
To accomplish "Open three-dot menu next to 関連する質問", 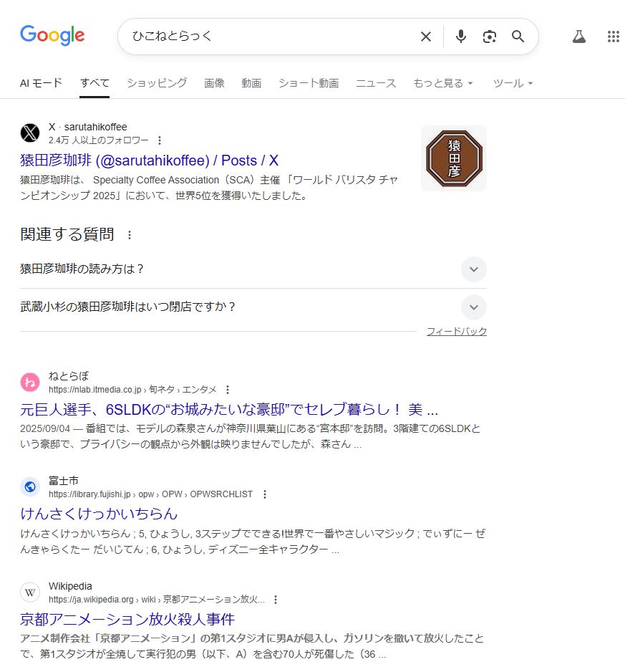I will tap(130, 235).
